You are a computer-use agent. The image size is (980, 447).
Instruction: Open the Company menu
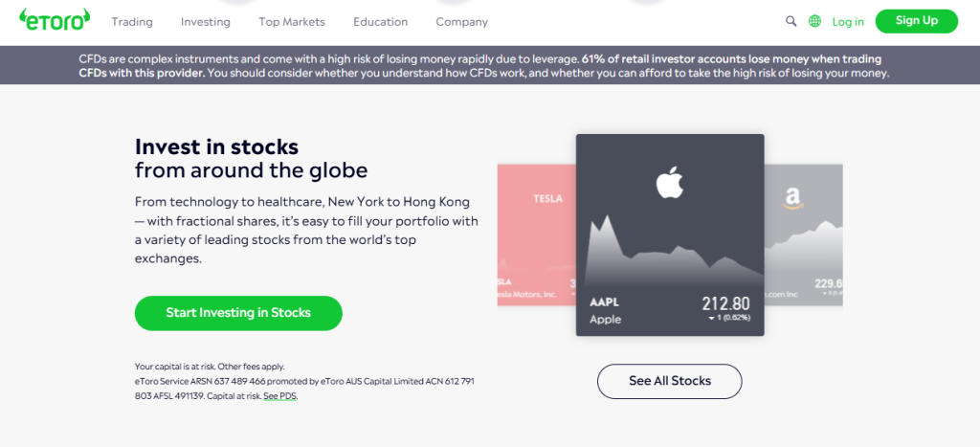click(461, 21)
